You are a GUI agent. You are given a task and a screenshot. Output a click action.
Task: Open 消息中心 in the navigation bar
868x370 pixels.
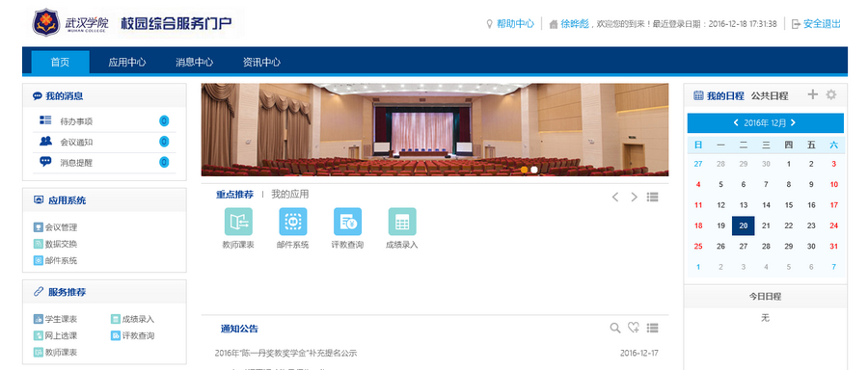(x=194, y=62)
